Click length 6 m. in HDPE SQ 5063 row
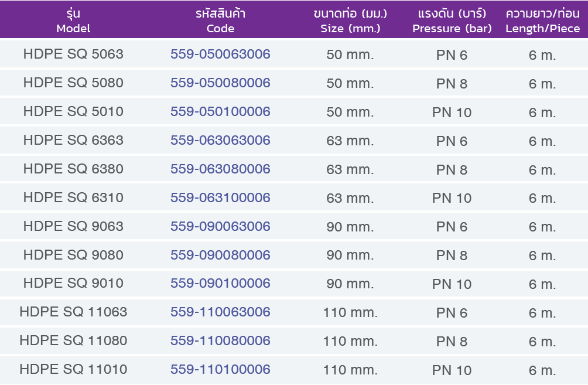The width and height of the screenshot is (588, 385). [x=543, y=55]
